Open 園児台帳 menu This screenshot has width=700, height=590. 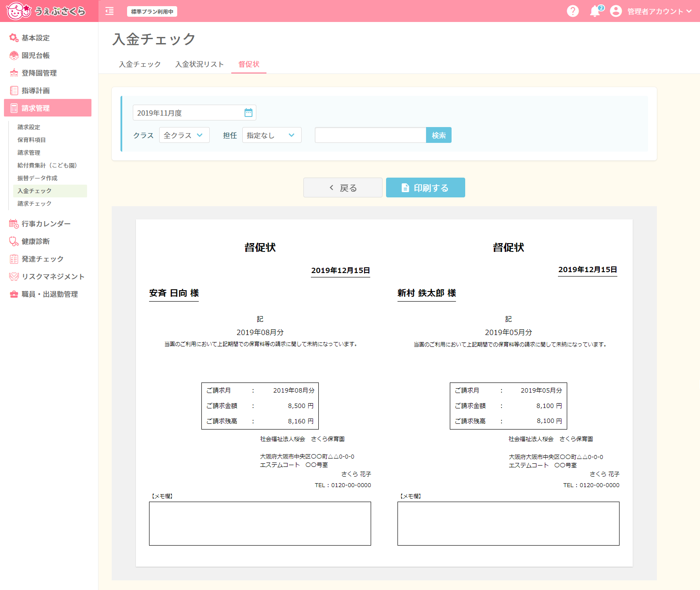point(47,55)
